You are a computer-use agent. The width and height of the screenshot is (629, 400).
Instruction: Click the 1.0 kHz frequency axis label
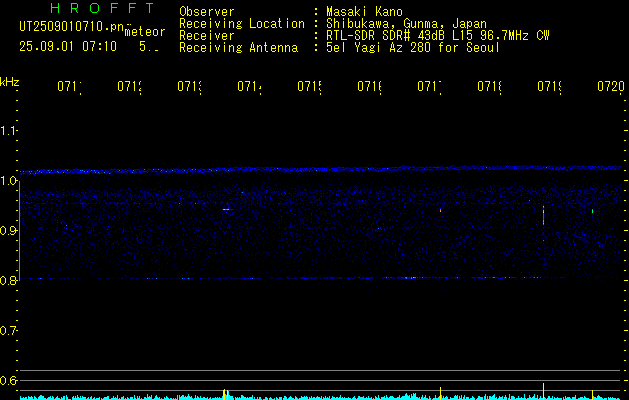click(8, 181)
